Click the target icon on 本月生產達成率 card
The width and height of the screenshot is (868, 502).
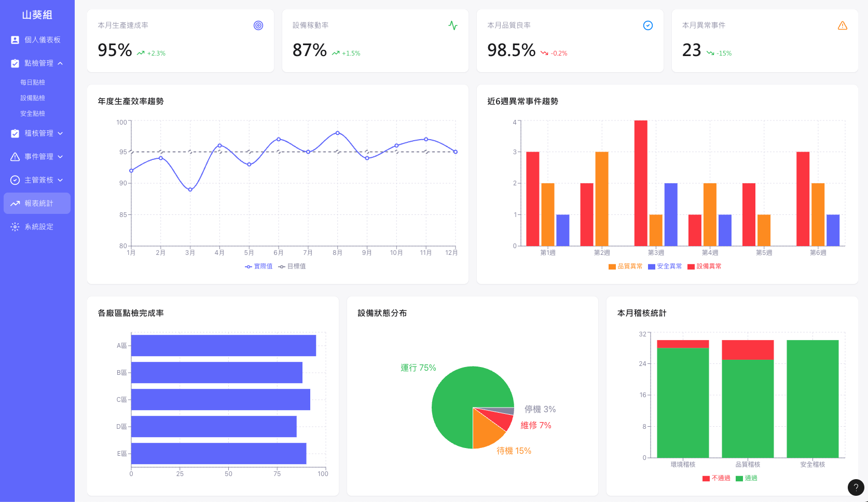point(258,25)
